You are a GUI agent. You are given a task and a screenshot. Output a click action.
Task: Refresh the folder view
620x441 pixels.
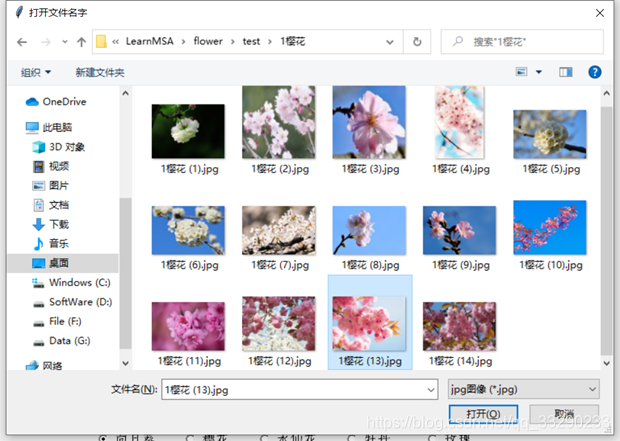pyautogui.click(x=417, y=42)
